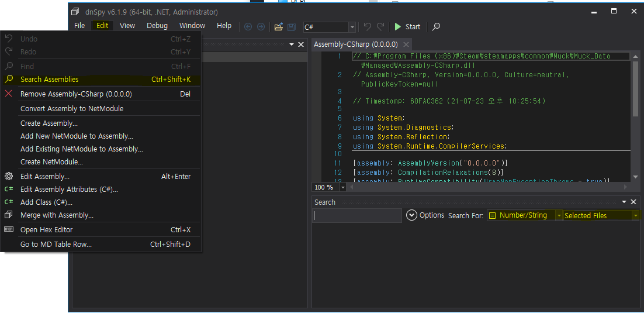
Task: Choose Remove Assembly-CSharp (0.0.0.0)
Action: coord(101,94)
